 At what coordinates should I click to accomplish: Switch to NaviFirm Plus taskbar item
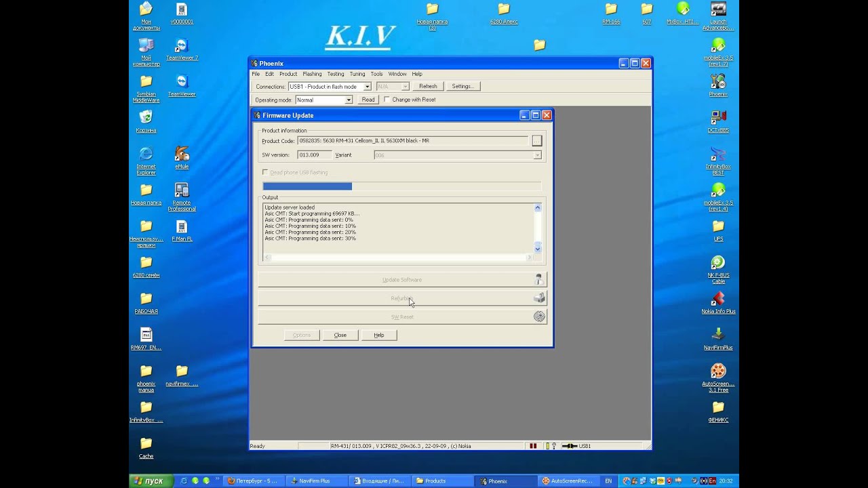[315, 481]
